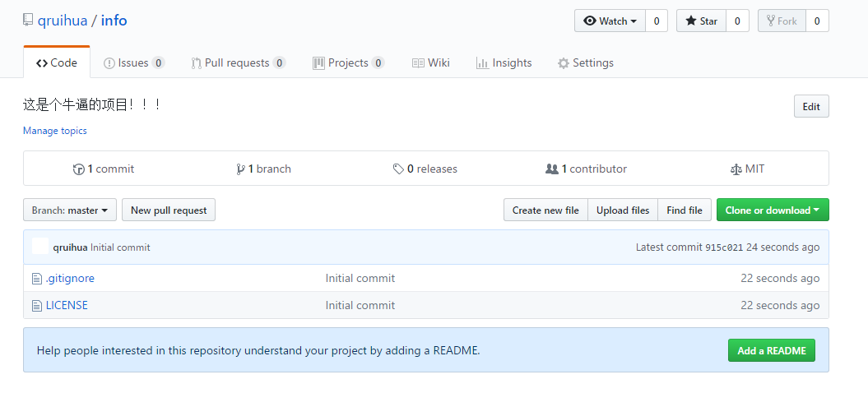
Task: Click the Add a README button
Action: click(771, 350)
